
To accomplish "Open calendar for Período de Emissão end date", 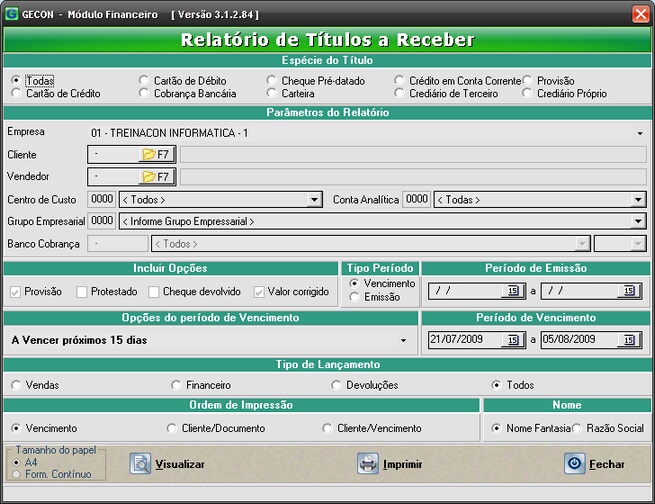I will point(629,291).
